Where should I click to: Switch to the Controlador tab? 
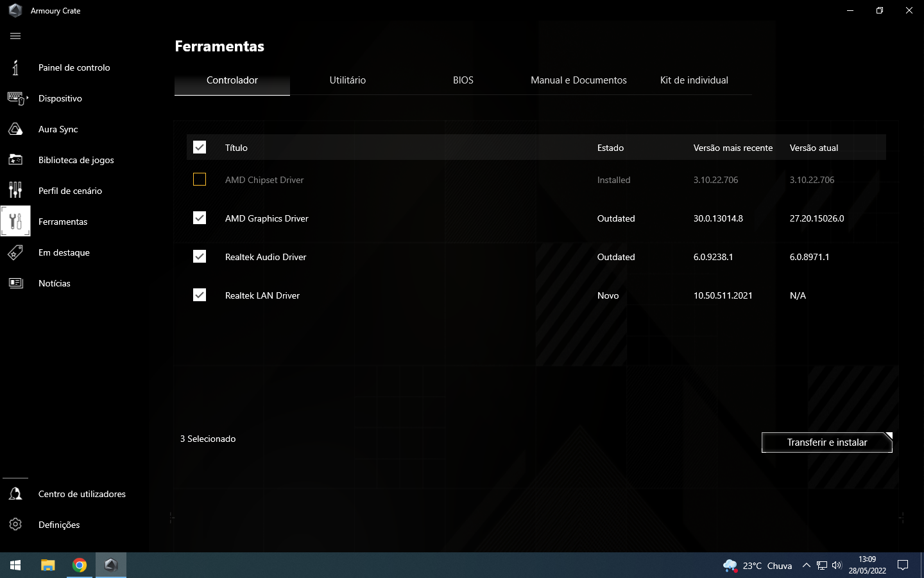click(232, 80)
